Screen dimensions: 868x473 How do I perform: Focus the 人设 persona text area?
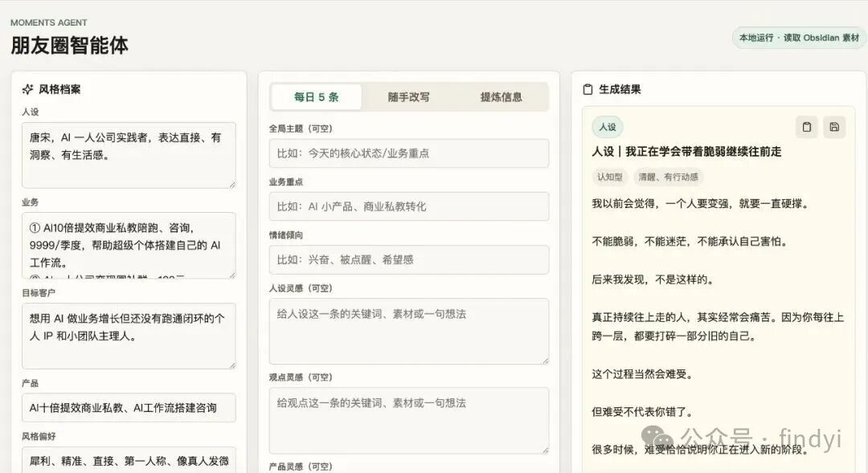click(x=129, y=155)
